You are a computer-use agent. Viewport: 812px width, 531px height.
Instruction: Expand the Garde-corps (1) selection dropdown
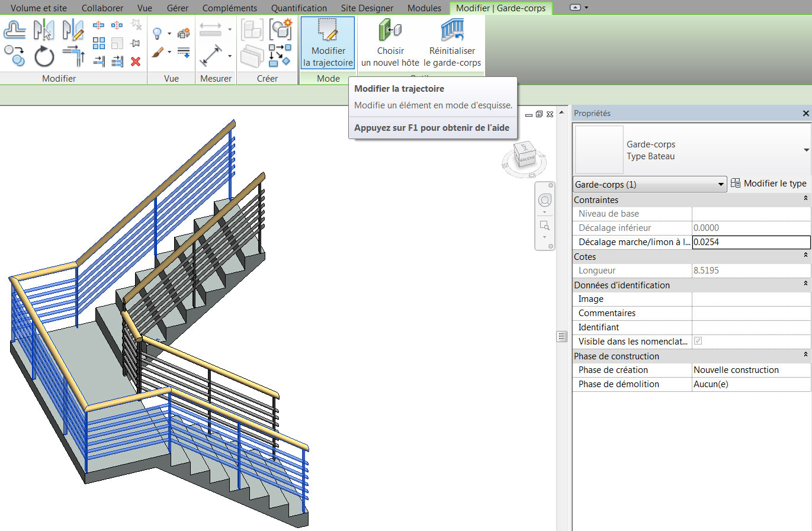click(720, 184)
